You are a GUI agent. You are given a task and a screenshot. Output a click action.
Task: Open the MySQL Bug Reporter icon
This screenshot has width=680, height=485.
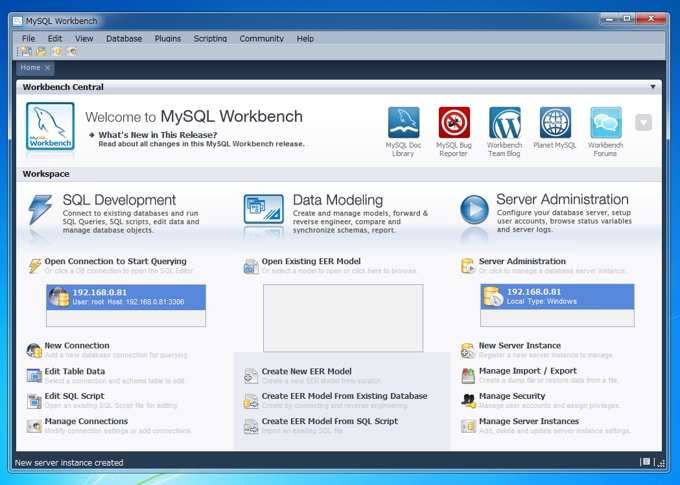coord(454,123)
